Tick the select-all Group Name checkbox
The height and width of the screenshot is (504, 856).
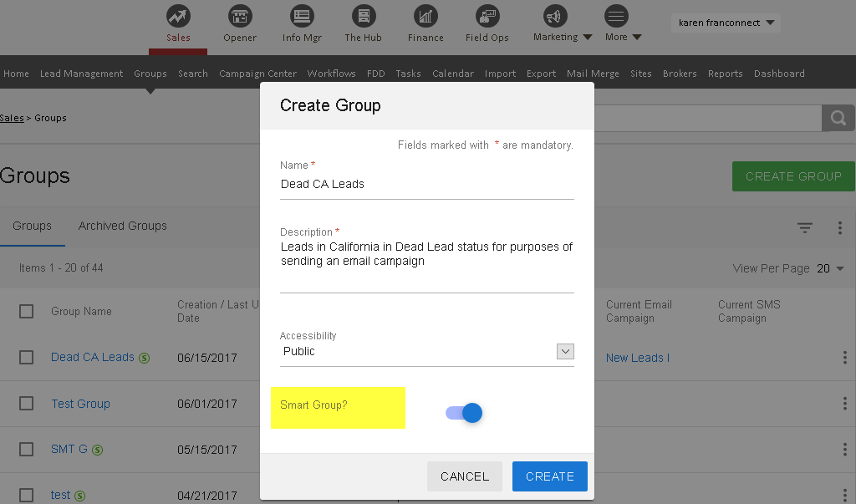[x=27, y=311]
